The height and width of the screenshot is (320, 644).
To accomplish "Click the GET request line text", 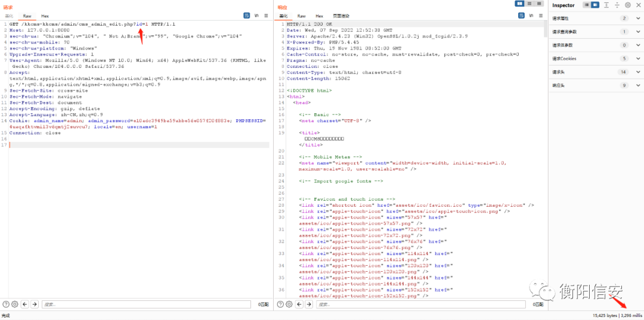I will [x=92, y=24].
